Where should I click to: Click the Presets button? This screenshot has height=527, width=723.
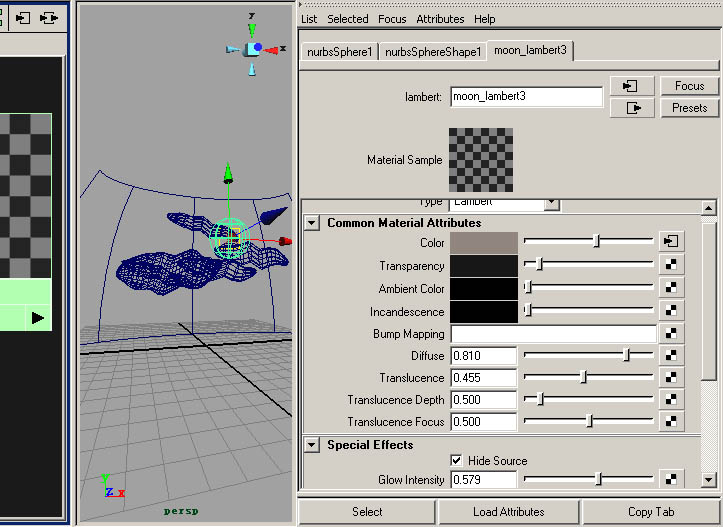pyautogui.click(x=689, y=108)
